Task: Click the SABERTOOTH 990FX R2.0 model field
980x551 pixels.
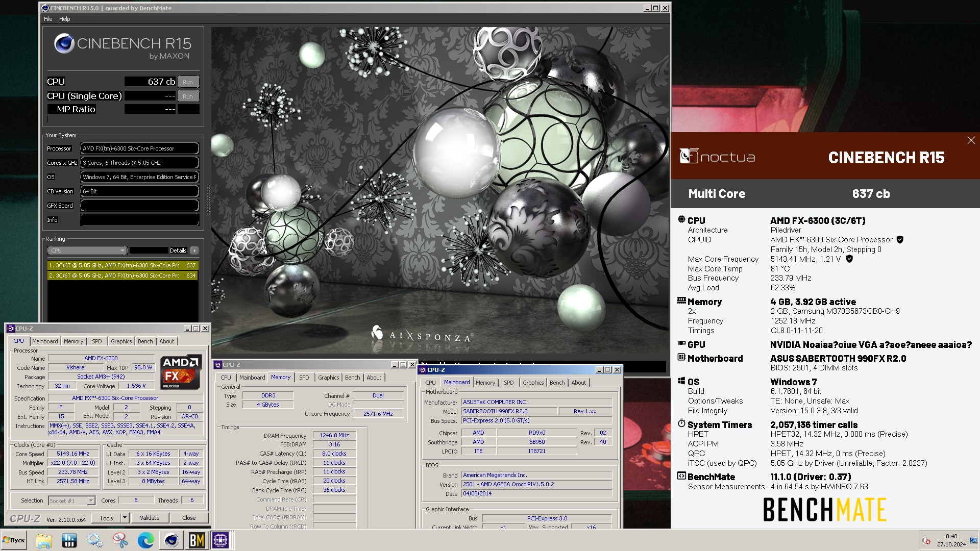Action: point(508,411)
